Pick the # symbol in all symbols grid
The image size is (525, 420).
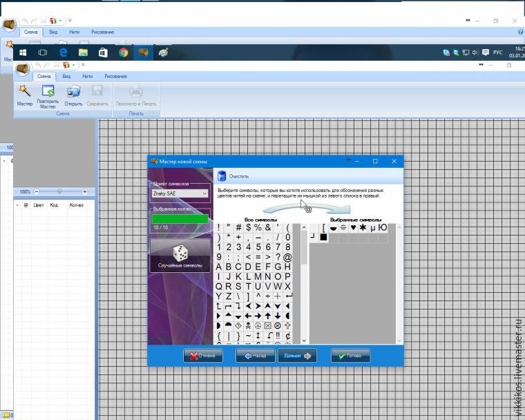click(238, 228)
